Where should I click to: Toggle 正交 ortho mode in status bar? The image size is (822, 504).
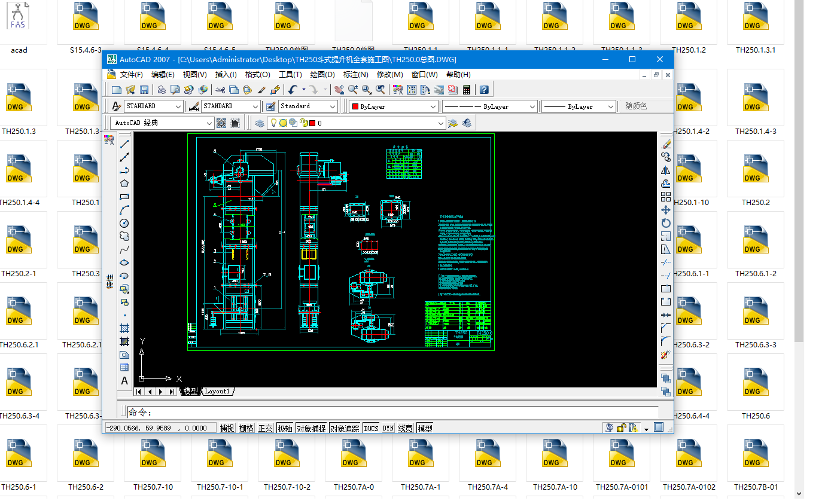[266, 428]
